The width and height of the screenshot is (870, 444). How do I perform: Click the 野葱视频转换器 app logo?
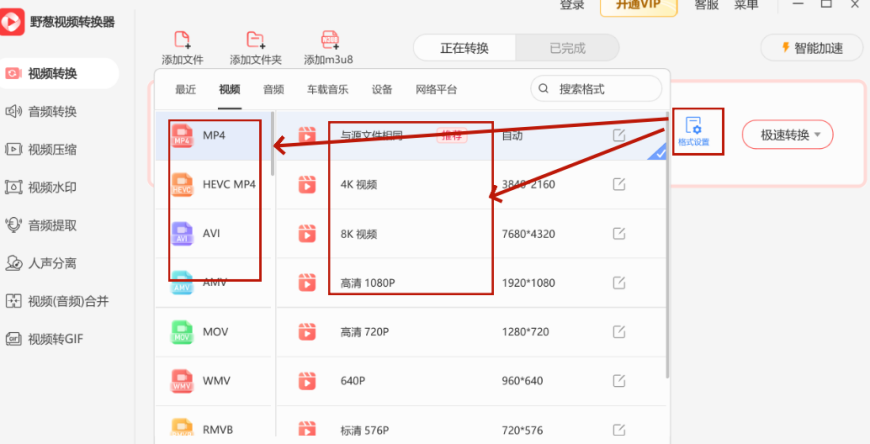coord(12,22)
